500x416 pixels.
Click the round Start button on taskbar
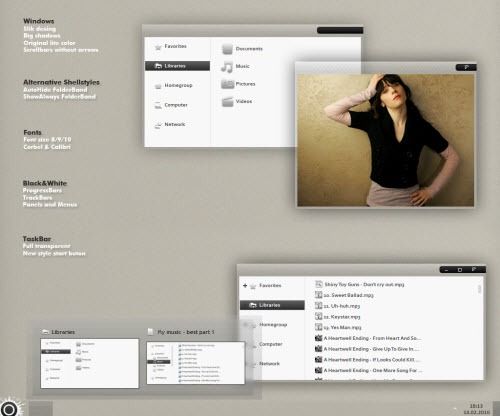pyautogui.click(x=9, y=408)
